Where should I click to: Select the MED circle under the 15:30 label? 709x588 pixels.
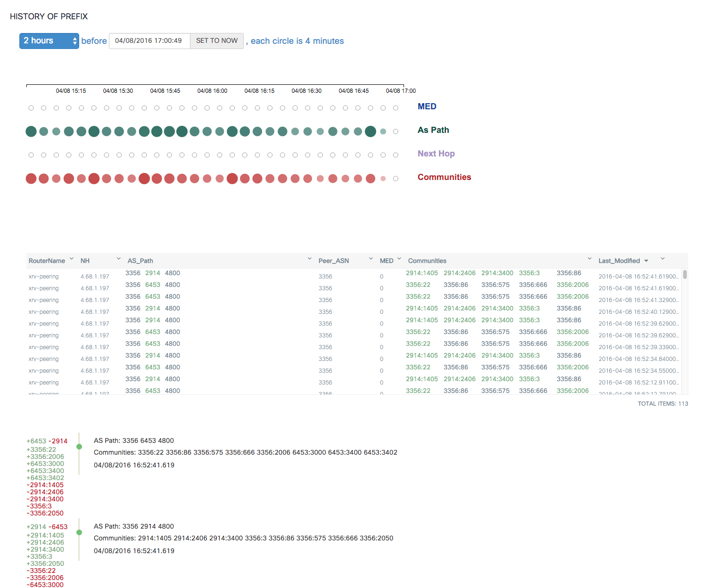[119, 108]
